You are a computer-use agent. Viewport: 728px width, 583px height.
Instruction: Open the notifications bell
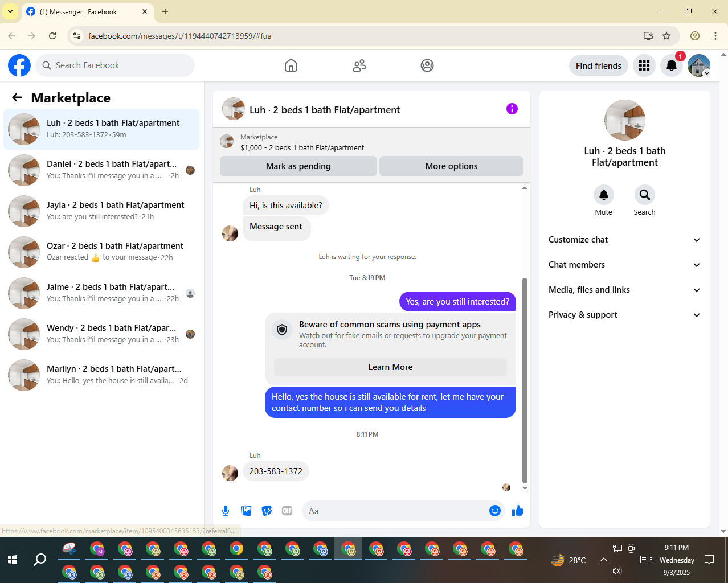(x=672, y=65)
